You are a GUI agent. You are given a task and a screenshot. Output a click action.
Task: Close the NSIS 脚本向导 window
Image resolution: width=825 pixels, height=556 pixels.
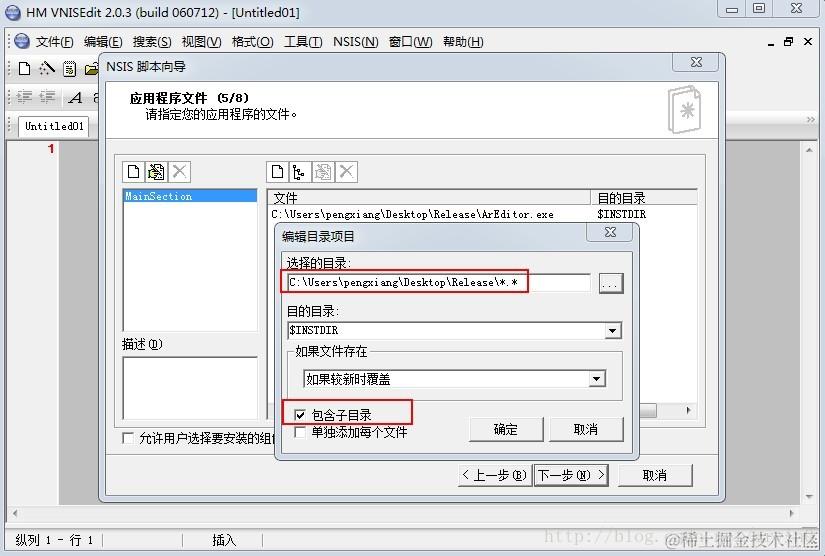(696, 62)
